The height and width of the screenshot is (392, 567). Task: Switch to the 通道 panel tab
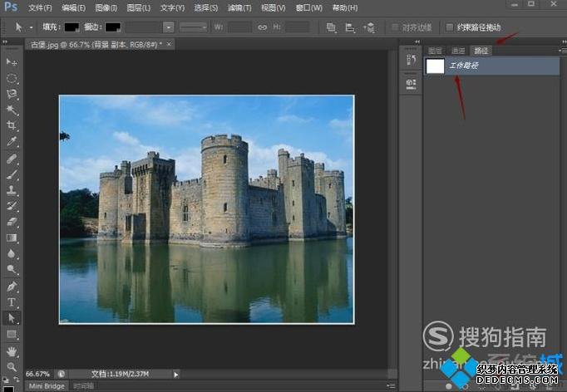point(458,51)
